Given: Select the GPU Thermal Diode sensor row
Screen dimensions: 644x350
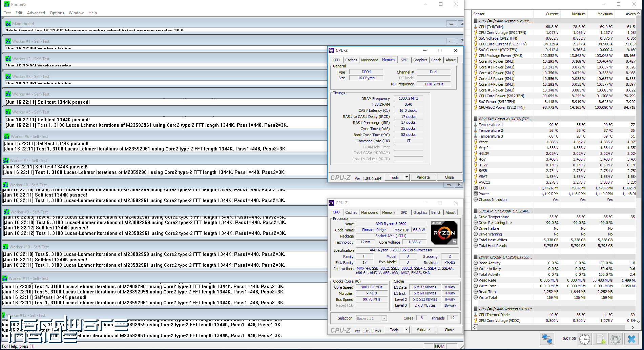Looking at the screenshot, I should 554,315.
